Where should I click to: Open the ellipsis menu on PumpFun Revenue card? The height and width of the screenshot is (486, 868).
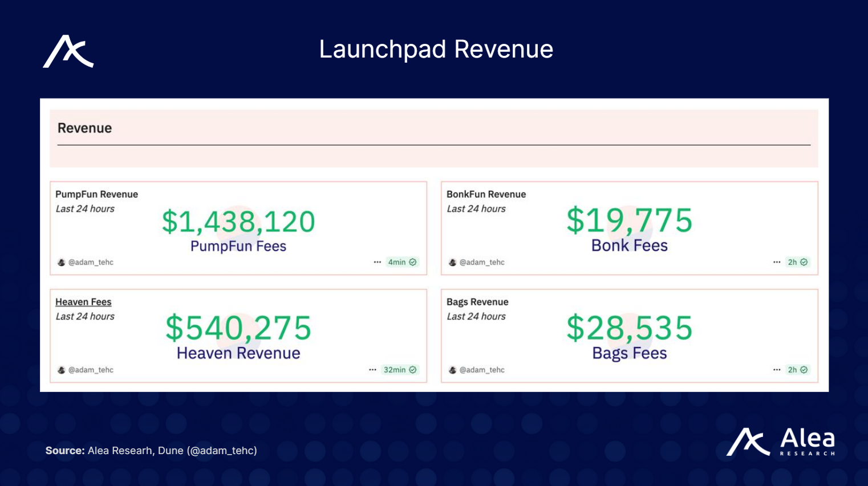coord(377,262)
